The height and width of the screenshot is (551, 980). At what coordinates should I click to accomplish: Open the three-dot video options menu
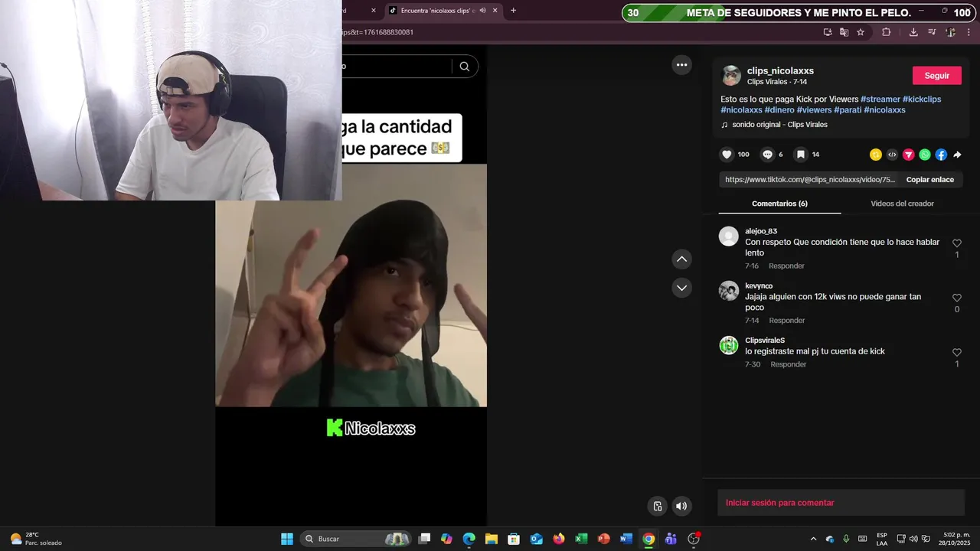click(681, 65)
